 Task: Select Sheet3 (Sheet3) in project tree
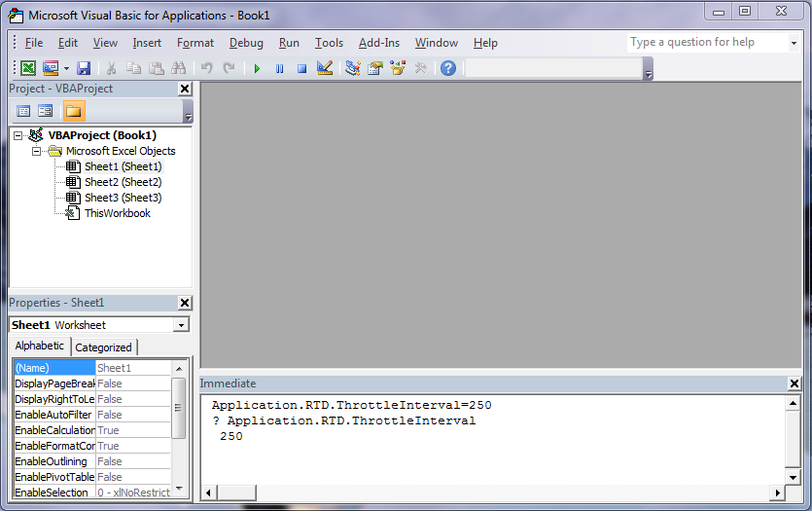(124, 198)
